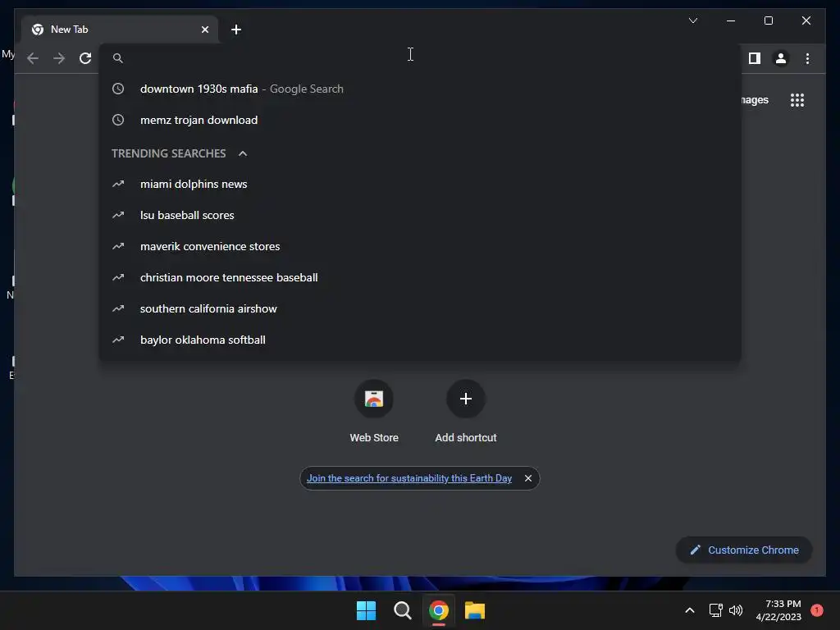This screenshot has height=630, width=840.
Task: Open a new tab with the plus icon
Action: pyautogui.click(x=236, y=30)
